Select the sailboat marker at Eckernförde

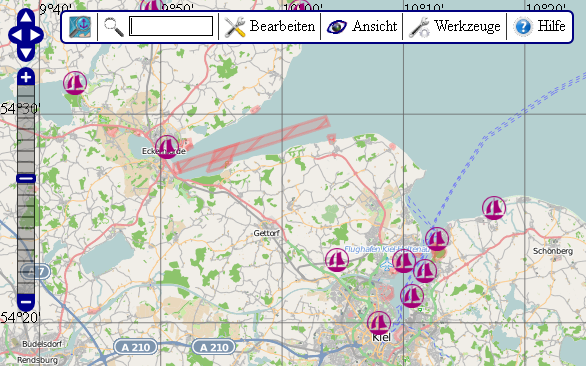pos(167,147)
